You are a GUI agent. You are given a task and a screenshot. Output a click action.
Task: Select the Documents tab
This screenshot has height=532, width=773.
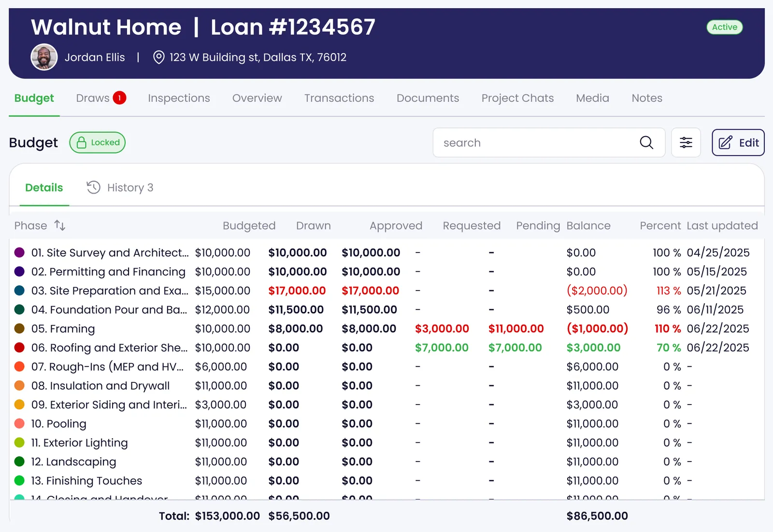(428, 98)
